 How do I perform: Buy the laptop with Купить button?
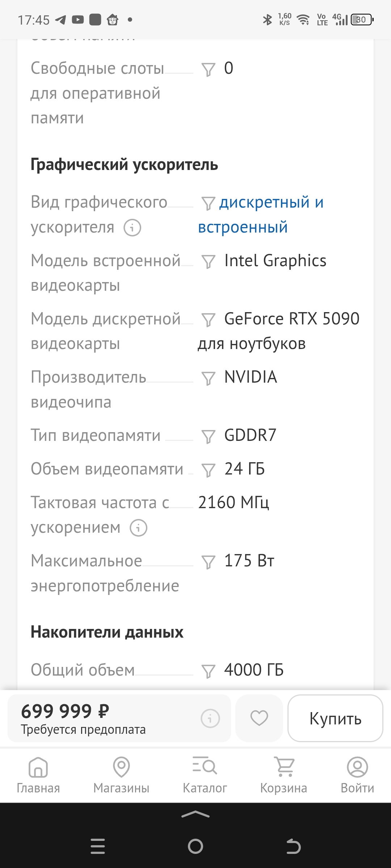[x=335, y=718]
